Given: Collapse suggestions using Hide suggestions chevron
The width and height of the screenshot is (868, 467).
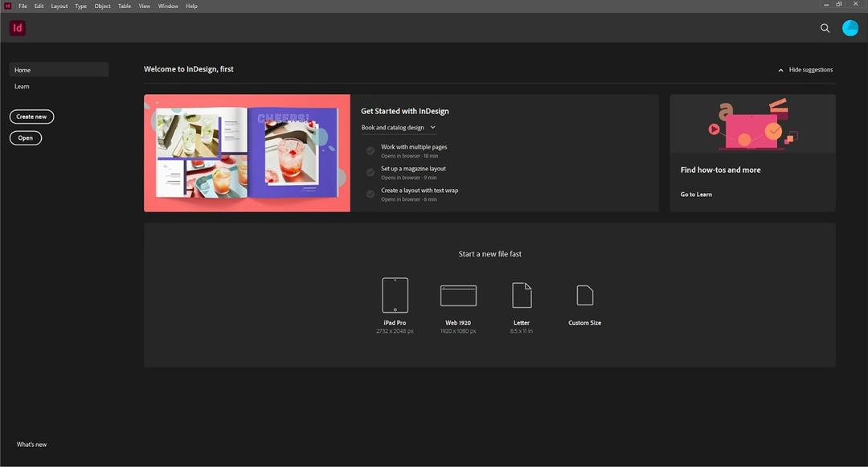Looking at the screenshot, I should pyautogui.click(x=780, y=70).
